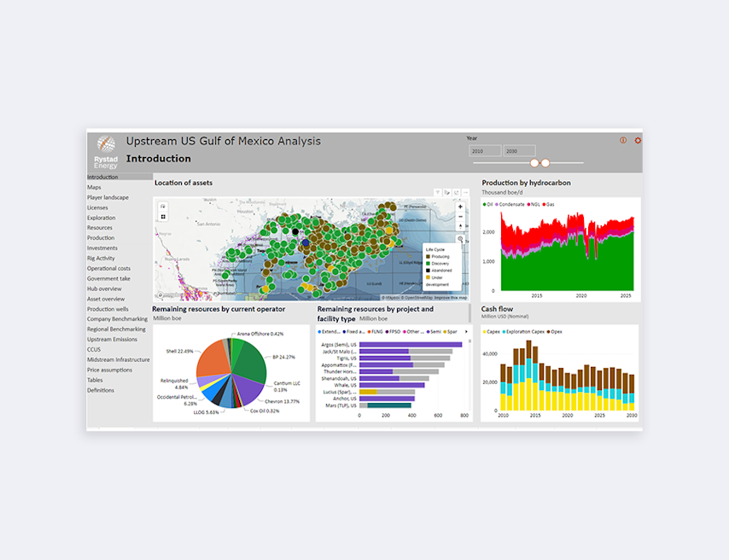Open Midstream Infrastructure page
729x560 pixels.
click(119, 360)
